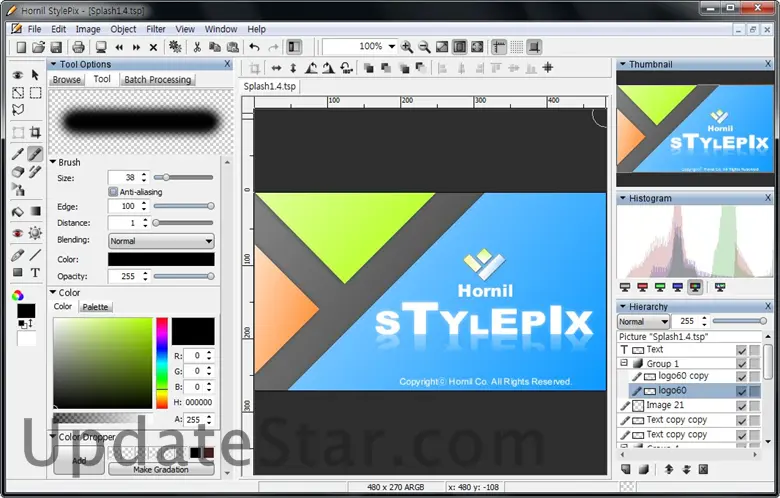Click the Copy icon in toolbar

[x=214, y=47]
